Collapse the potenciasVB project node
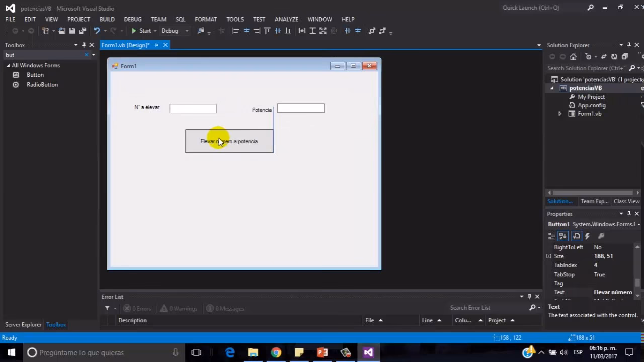The width and height of the screenshot is (644, 362). point(552,88)
